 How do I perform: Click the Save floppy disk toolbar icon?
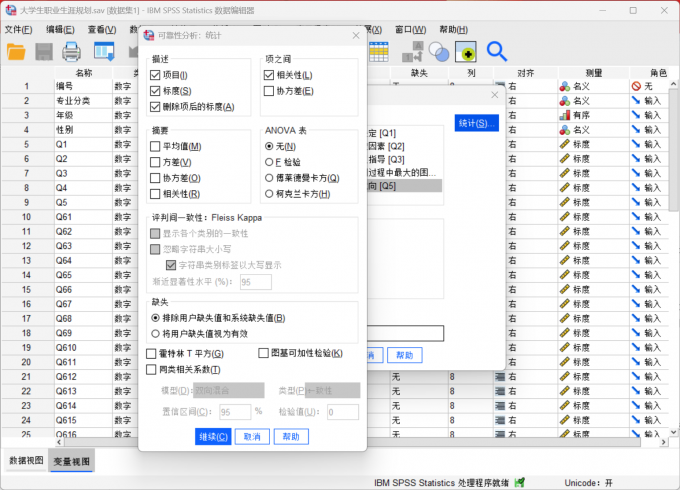click(44, 52)
